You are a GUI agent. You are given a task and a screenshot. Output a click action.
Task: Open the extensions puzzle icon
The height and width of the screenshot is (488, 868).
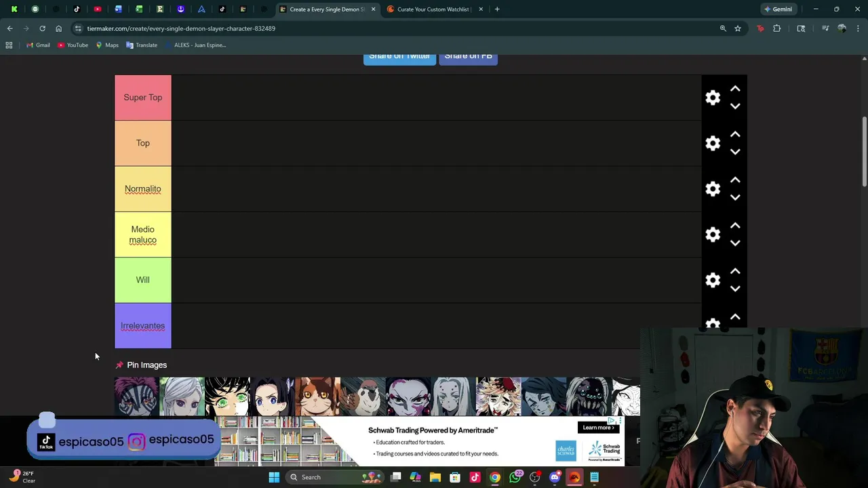[x=777, y=28]
